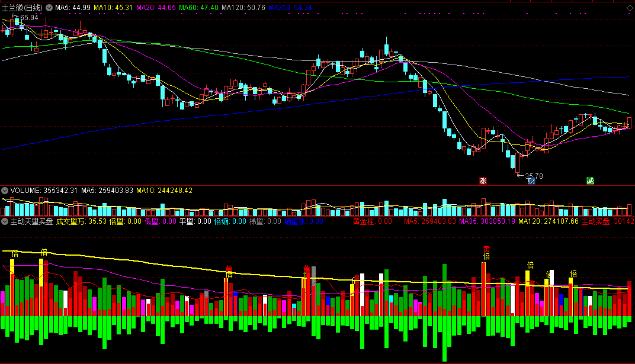Expand the VOLUME indicator menu arrow

pyautogui.click(x=5, y=191)
